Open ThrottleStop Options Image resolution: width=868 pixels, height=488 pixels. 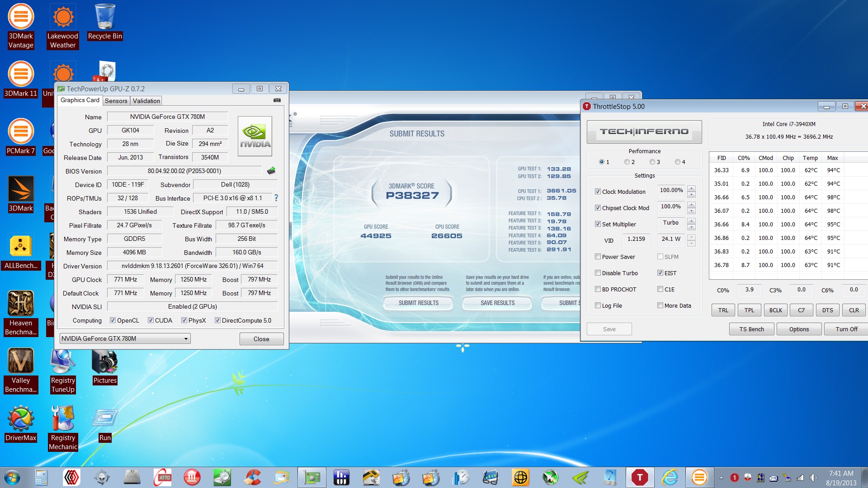[x=799, y=329]
